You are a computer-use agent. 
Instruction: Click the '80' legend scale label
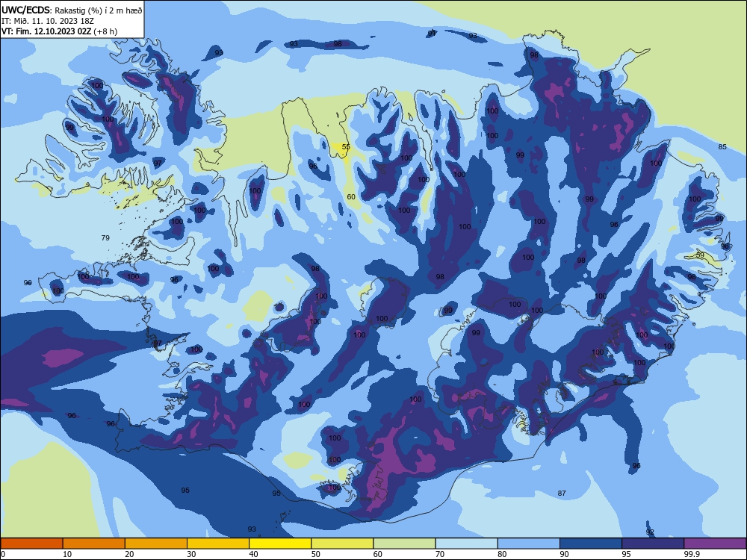click(502, 554)
